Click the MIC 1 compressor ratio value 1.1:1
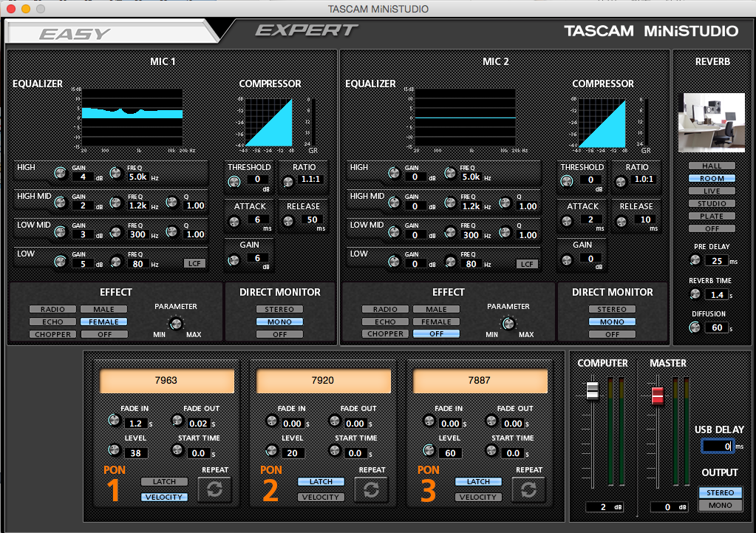756x533 pixels. 310,179
